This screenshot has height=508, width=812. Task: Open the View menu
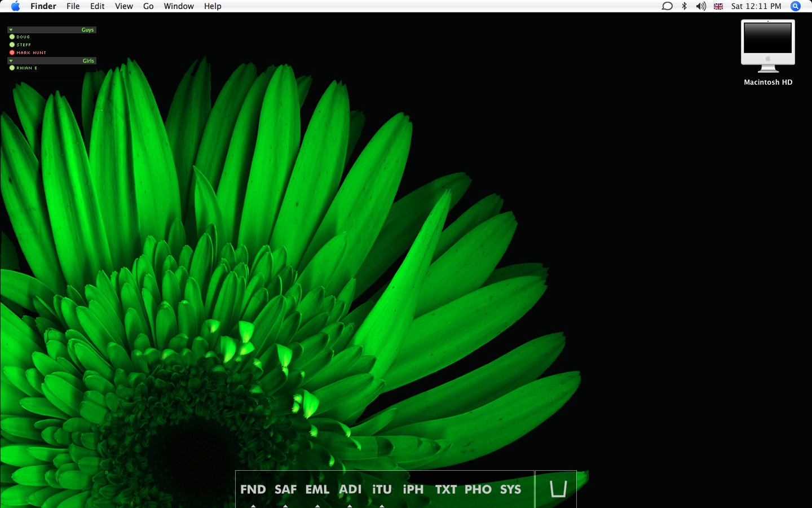click(x=124, y=6)
